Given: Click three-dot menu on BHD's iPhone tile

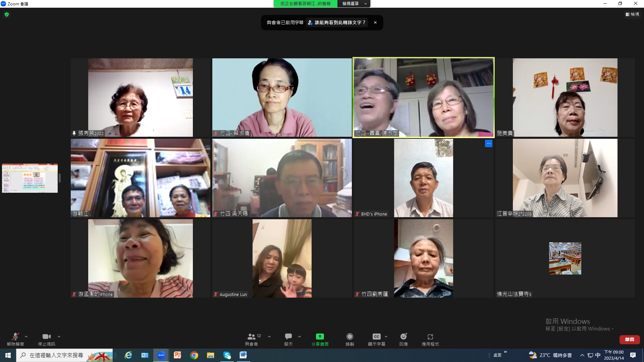Looking at the screenshot, I should [x=488, y=143].
